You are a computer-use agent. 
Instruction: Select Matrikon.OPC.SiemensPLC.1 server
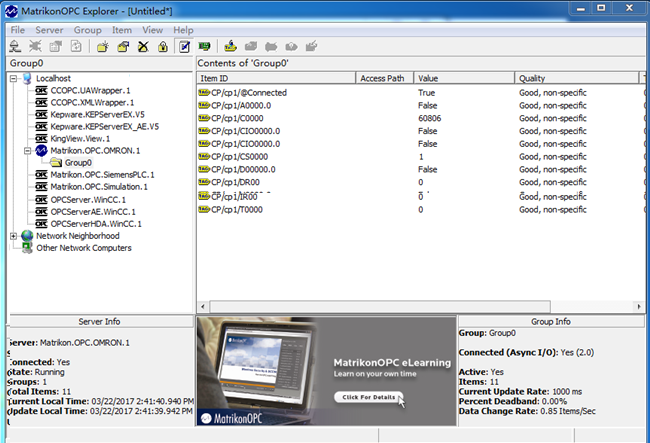[102, 174]
